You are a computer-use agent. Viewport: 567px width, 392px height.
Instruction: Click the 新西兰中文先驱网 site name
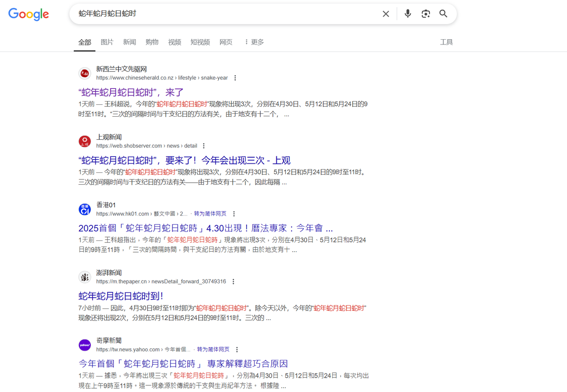(121, 69)
